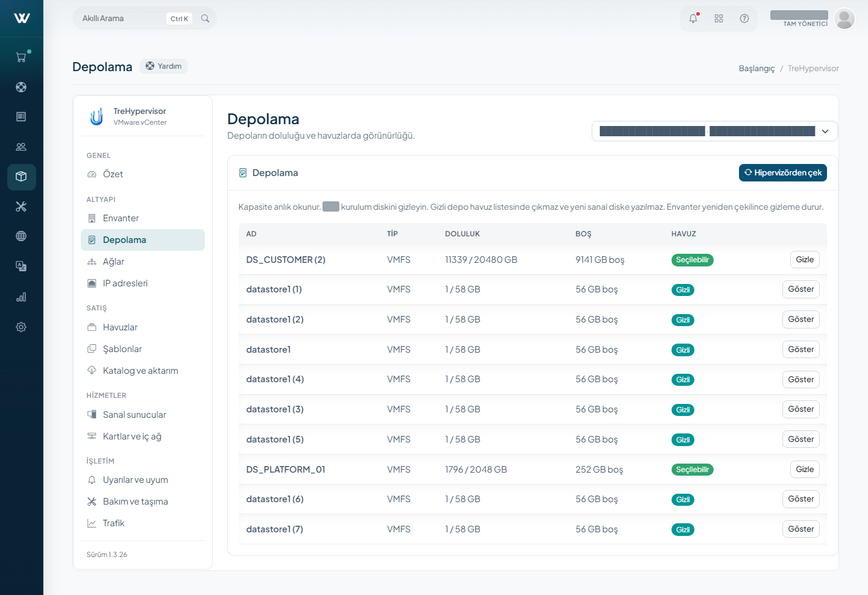Follow the Başlangıç breadcrumb link

(x=757, y=69)
